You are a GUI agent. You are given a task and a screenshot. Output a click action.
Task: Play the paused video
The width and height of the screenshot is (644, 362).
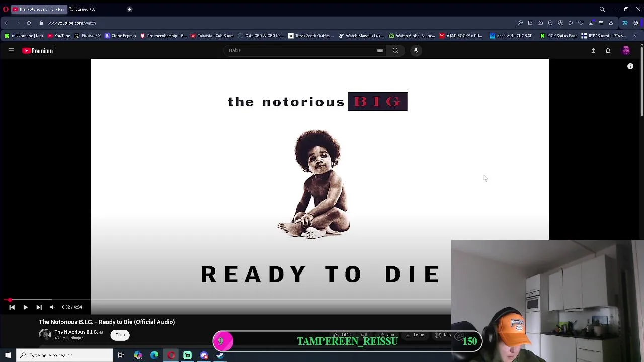[25, 307]
